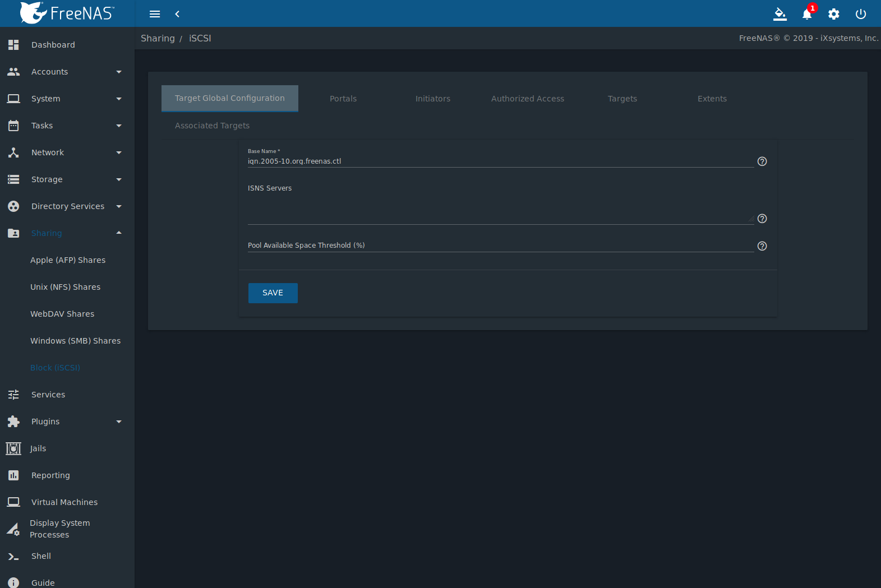Click the Network nodes icon
Image resolution: width=881 pixels, height=588 pixels.
pyautogui.click(x=13, y=152)
